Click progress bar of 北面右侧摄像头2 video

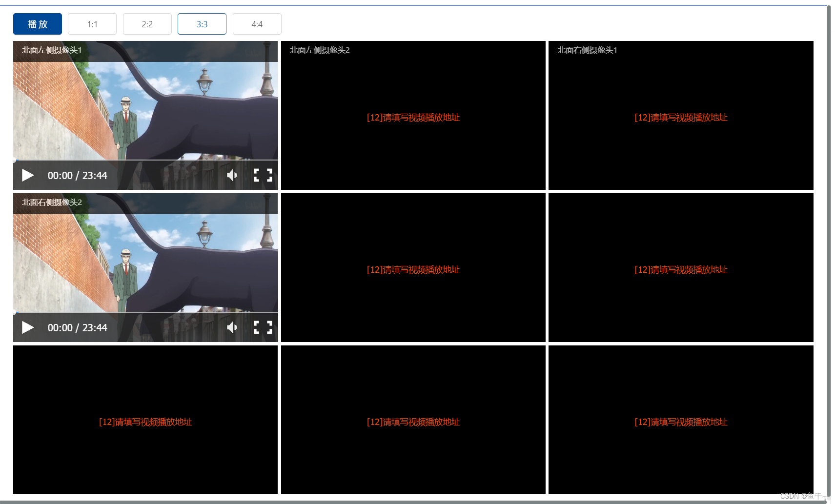click(x=145, y=312)
